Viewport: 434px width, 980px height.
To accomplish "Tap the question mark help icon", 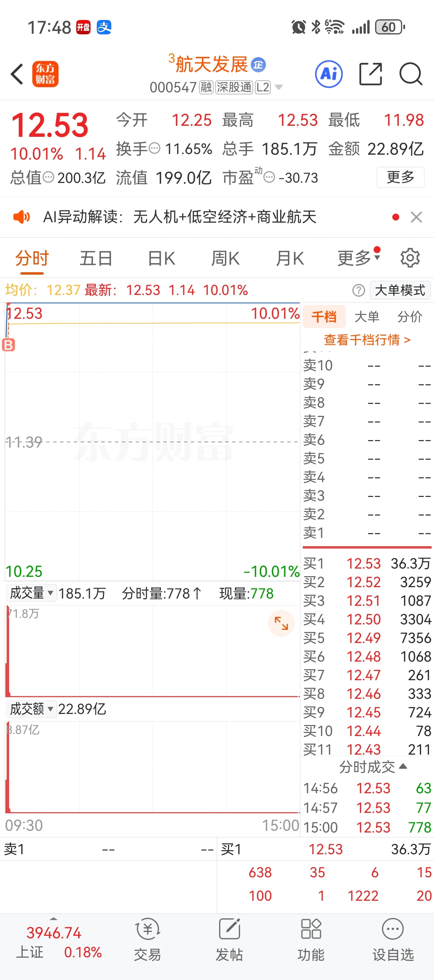I will click(358, 290).
